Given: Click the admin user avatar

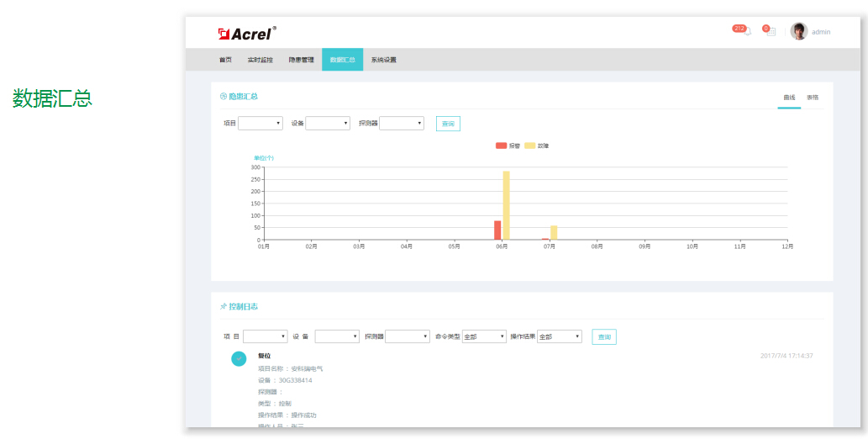Looking at the screenshot, I should 799,32.
